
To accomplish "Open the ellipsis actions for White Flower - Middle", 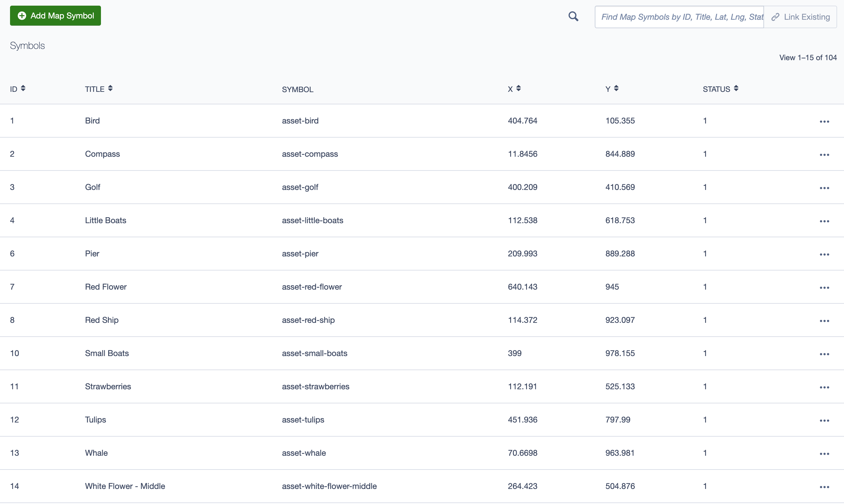I will click(825, 487).
